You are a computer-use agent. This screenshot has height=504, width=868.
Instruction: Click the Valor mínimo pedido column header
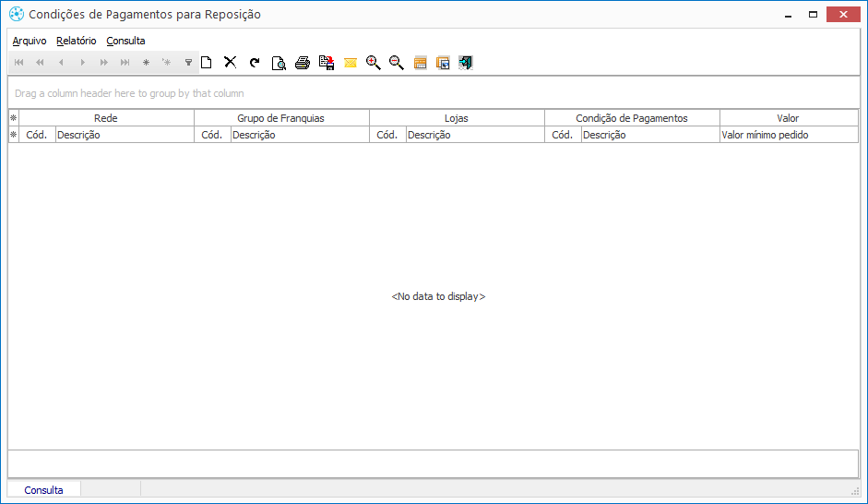pyautogui.click(x=789, y=135)
